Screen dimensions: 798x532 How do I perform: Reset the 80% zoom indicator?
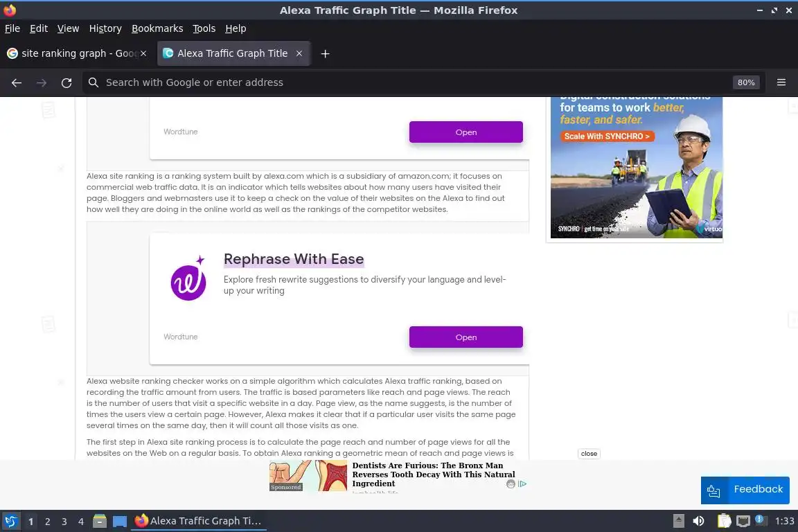click(x=746, y=82)
